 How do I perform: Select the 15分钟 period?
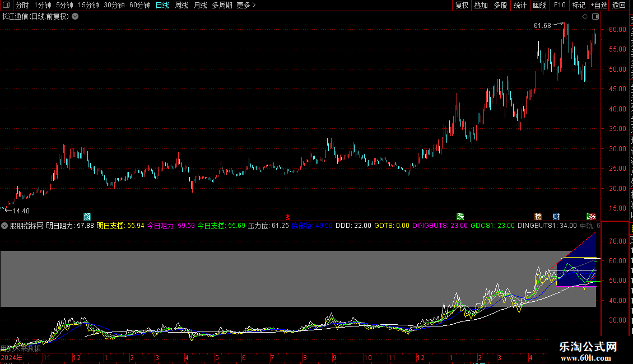tap(89, 5)
